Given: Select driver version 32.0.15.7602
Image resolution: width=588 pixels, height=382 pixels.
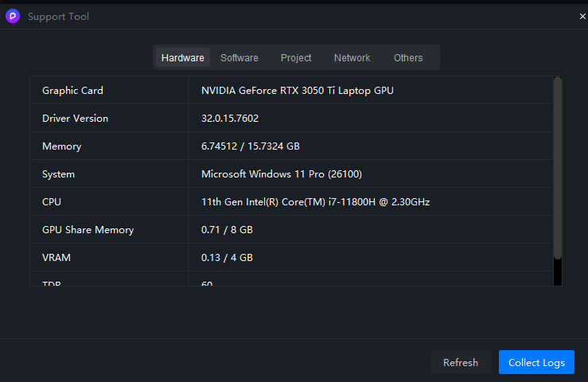Looking at the screenshot, I should click(230, 119).
